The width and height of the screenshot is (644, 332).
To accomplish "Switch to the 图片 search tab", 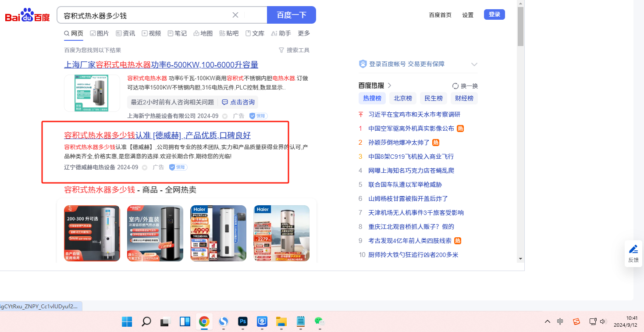I will point(100,33).
